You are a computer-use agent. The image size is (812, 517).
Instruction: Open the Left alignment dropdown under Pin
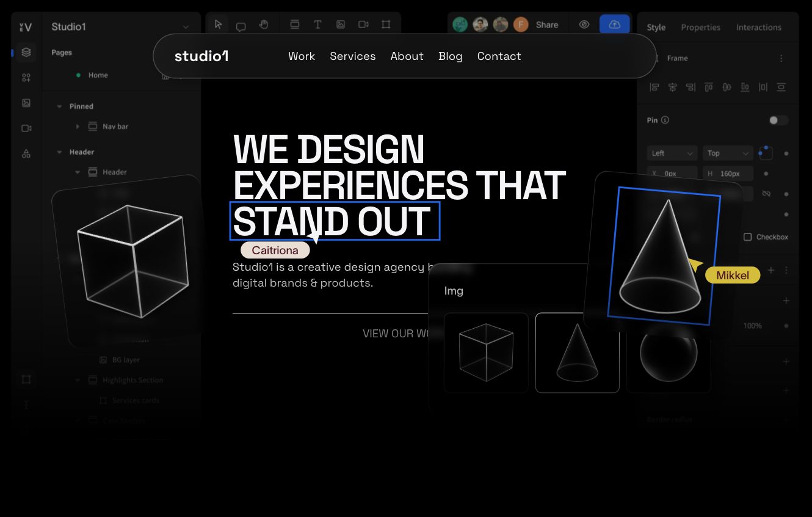(x=671, y=153)
